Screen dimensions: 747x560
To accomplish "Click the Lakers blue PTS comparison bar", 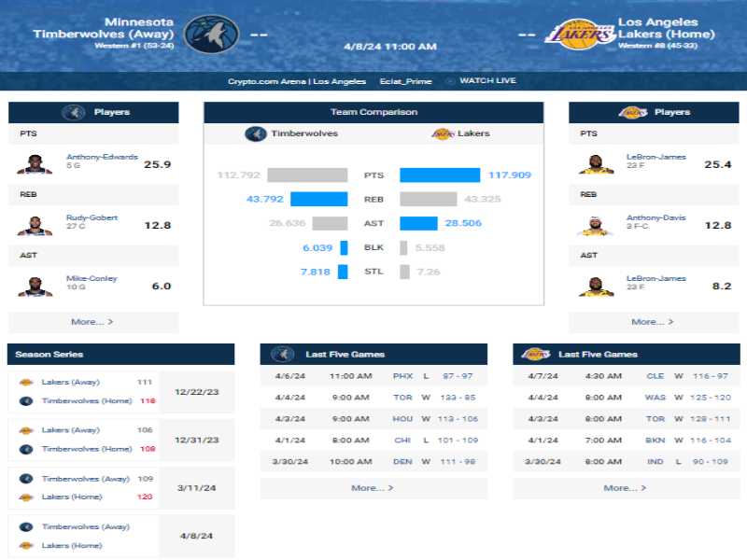I will tap(440, 175).
